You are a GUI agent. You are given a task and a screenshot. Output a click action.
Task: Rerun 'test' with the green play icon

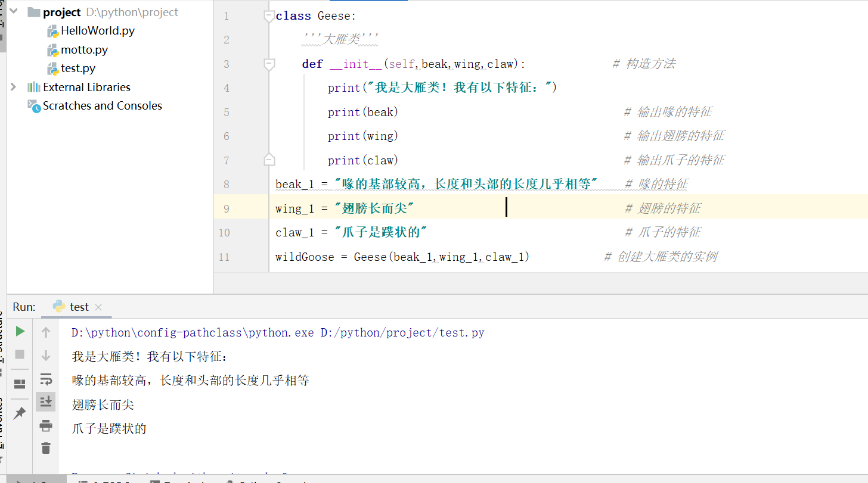pos(20,331)
